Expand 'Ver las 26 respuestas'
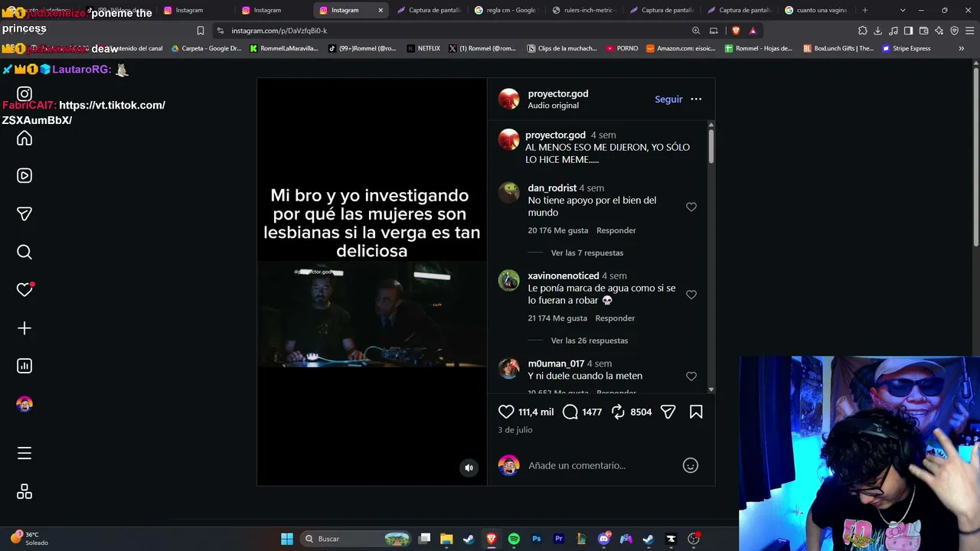 590,341
